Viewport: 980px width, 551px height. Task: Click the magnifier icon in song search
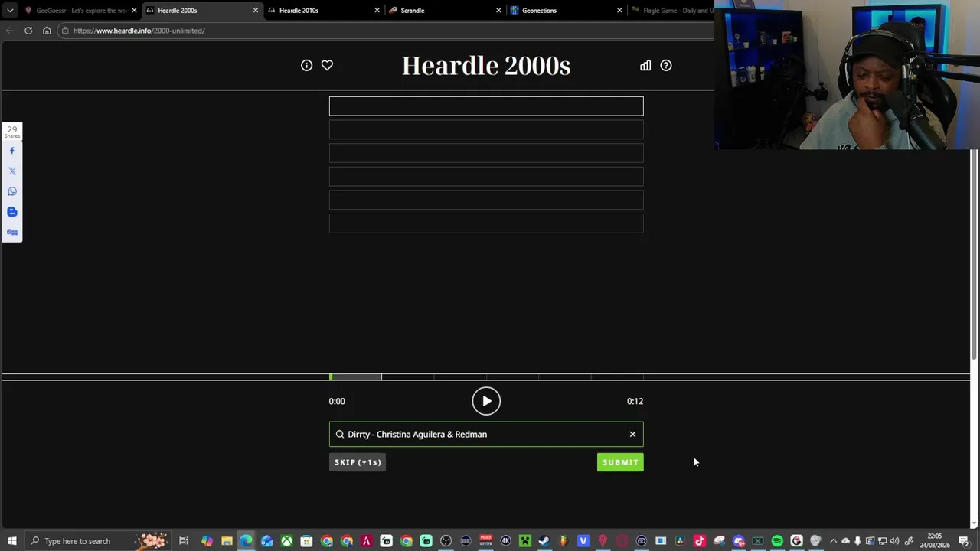tap(340, 434)
